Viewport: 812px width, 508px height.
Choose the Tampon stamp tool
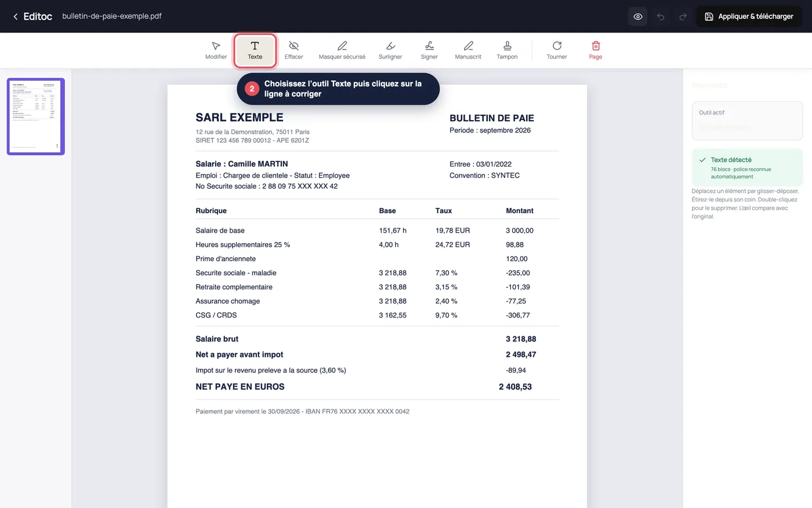507,51
